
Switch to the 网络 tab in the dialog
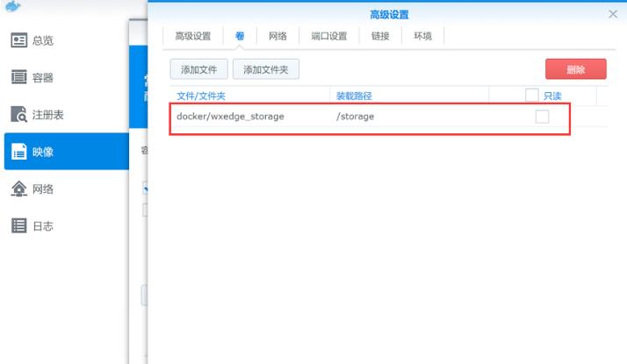pyautogui.click(x=277, y=36)
